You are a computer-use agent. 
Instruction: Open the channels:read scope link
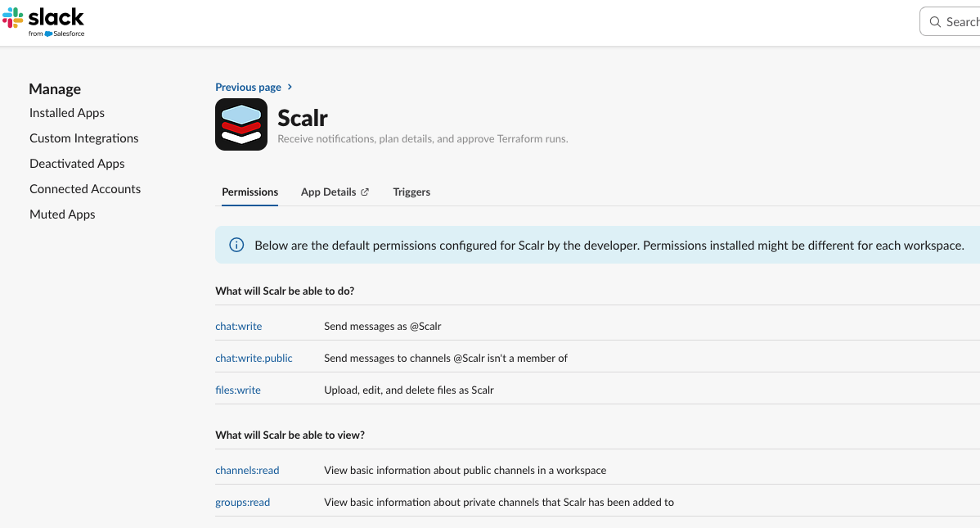248,470
